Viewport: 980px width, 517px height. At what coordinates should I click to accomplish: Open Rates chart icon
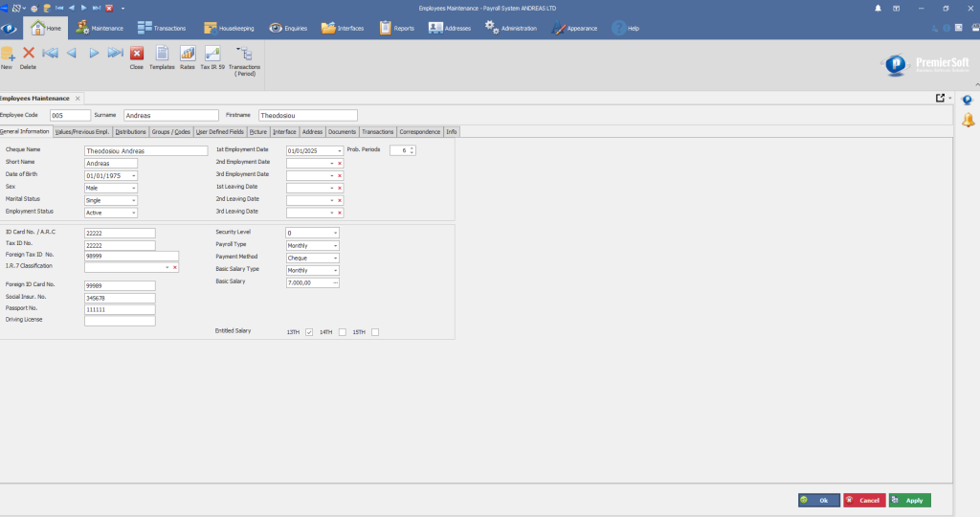click(188, 54)
